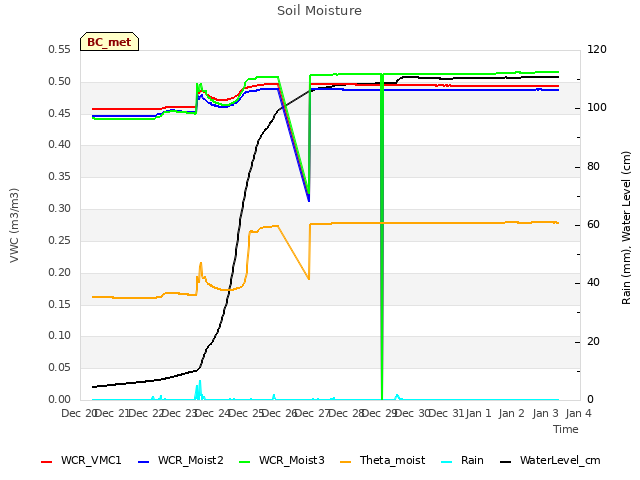Click the 60 right axis value
Screen dimensions: 640x480
(593, 225)
